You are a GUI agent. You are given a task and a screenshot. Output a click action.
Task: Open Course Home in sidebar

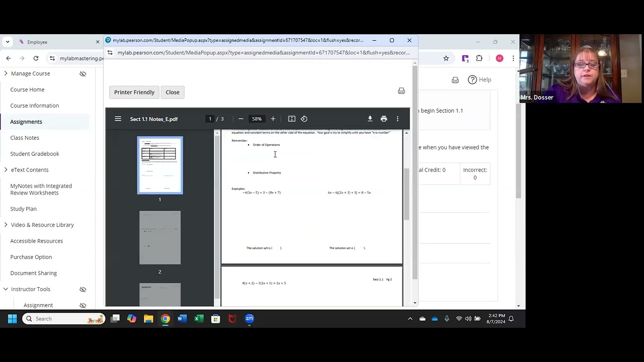click(x=27, y=89)
